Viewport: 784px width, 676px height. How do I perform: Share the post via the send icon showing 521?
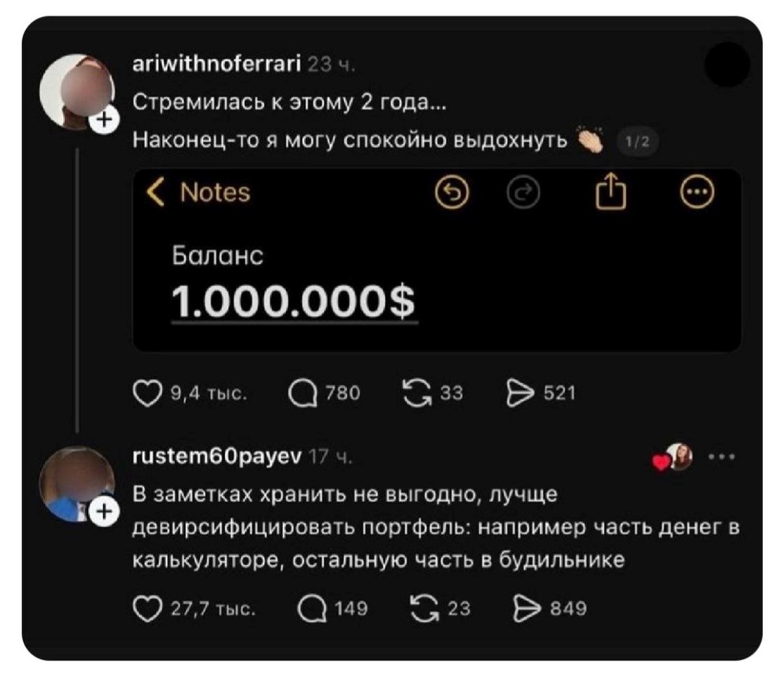point(520,393)
